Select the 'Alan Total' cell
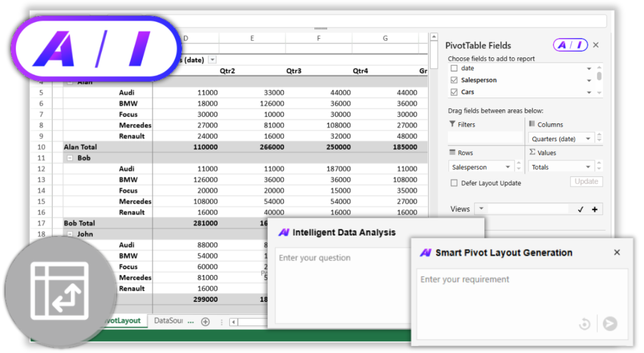 [80, 147]
